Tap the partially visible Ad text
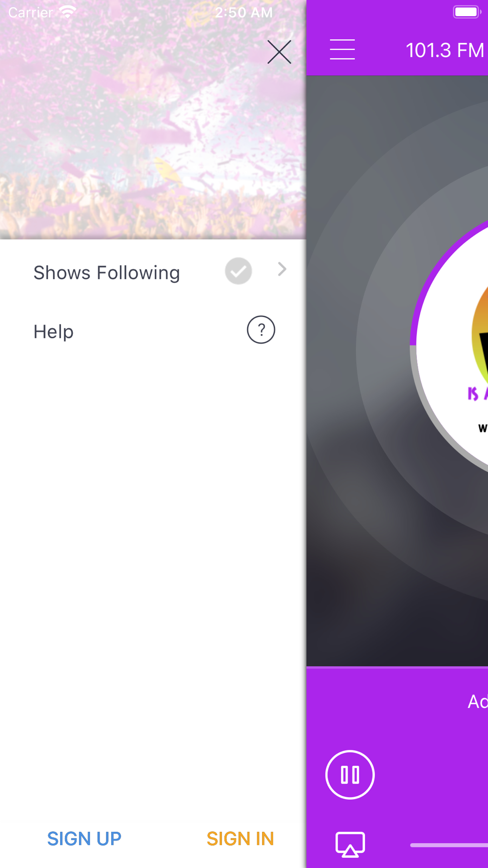The height and width of the screenshot is (868, 488). 478,702
